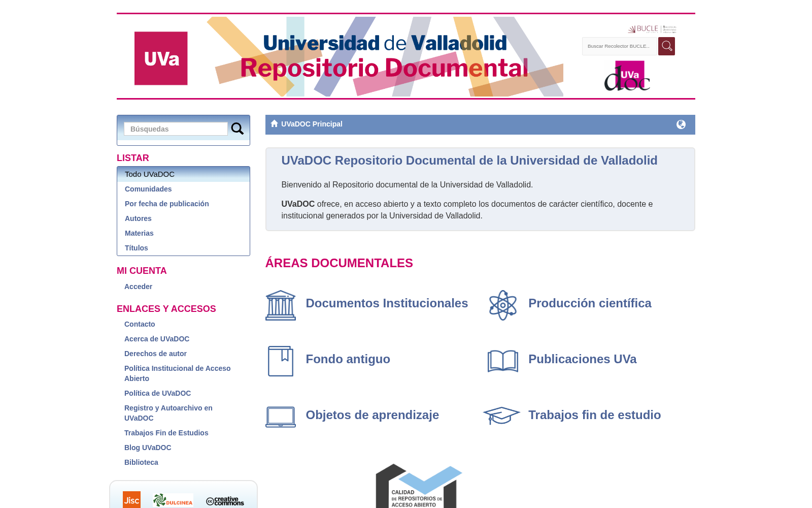
Task: Click the Fondo antiguo book icon
Action: coord(281,361)
